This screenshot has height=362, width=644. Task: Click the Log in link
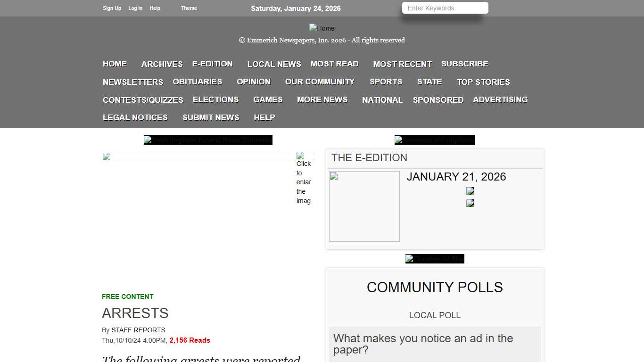[x=135, y=8]
